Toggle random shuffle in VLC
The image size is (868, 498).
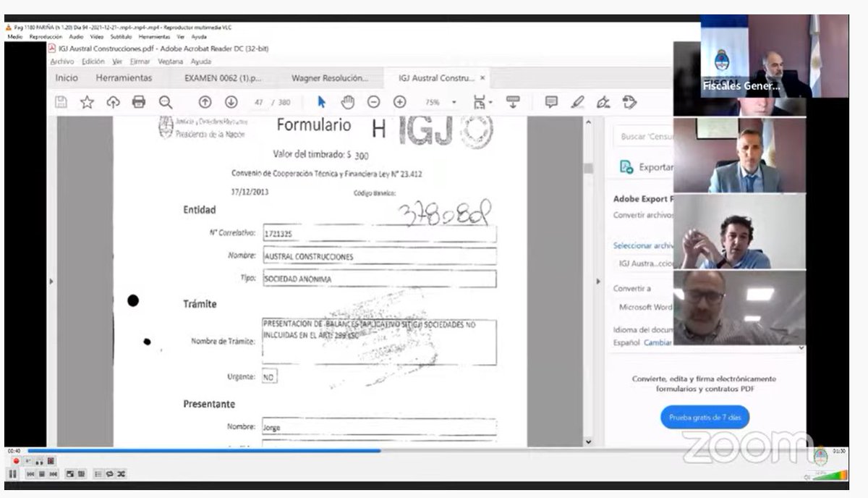point(121,474)
